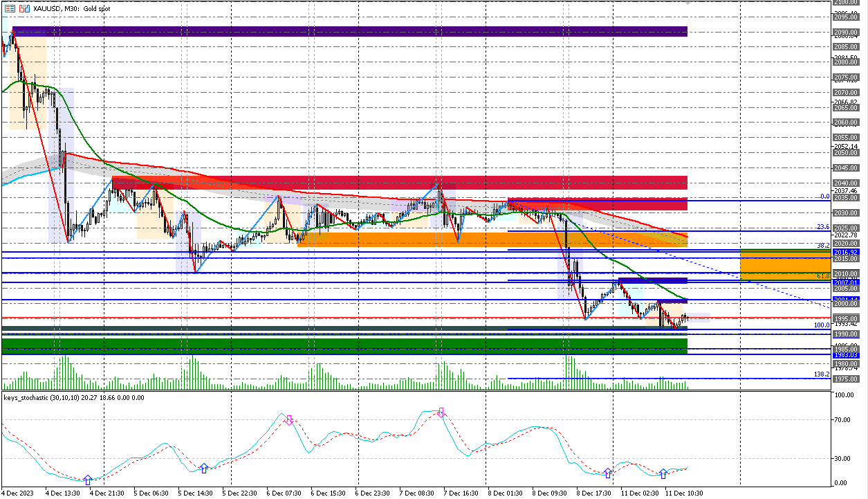Click the Fibonacci 23.6 level label
This screenshot has width=868, height=499.
(823, 227)
